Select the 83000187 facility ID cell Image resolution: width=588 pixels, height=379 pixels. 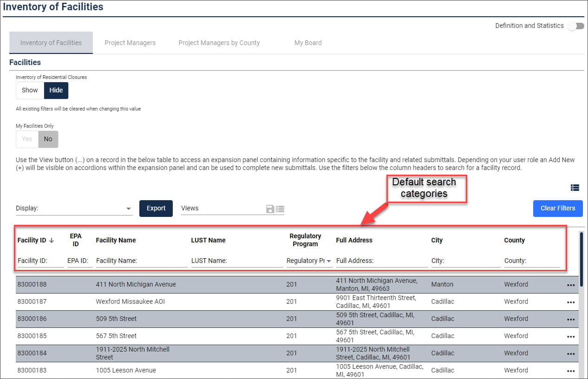32,301
